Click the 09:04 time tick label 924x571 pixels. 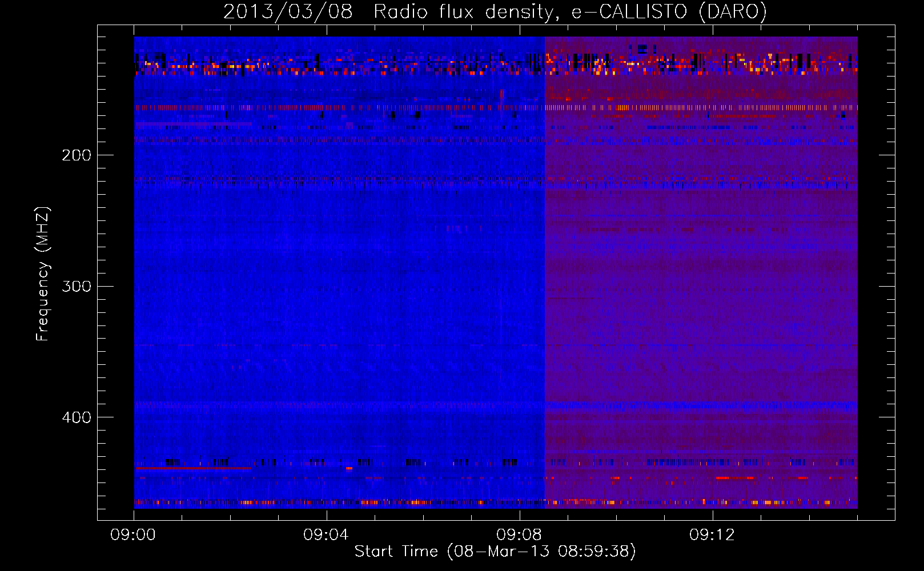[326, 535]
